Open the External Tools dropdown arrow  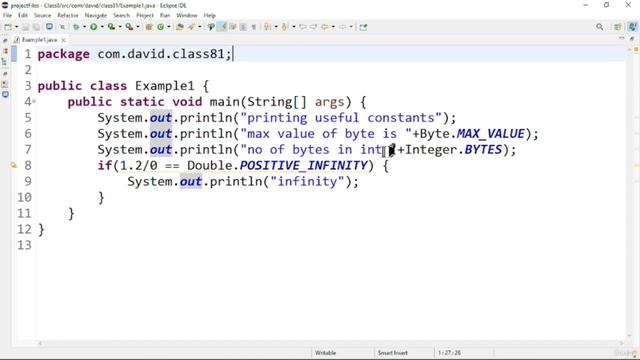[x=138, y=27]
